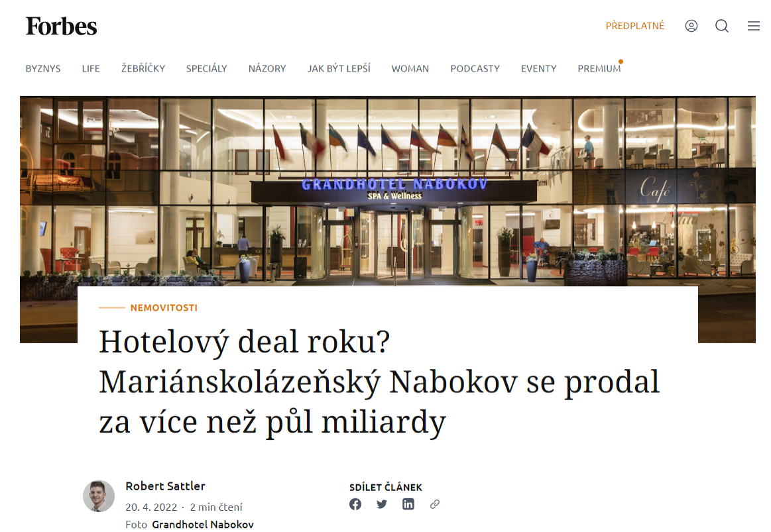Click the search magnifier icon
This screenshot has height=532, width=771.
(x=722, y=26)
